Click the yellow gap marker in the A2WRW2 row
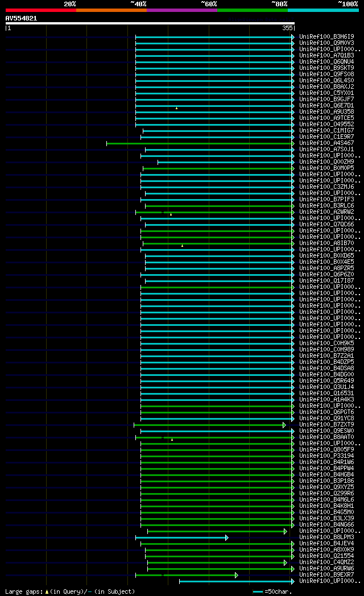The width and height of the screenshot is (364, 596). (171, 215)
